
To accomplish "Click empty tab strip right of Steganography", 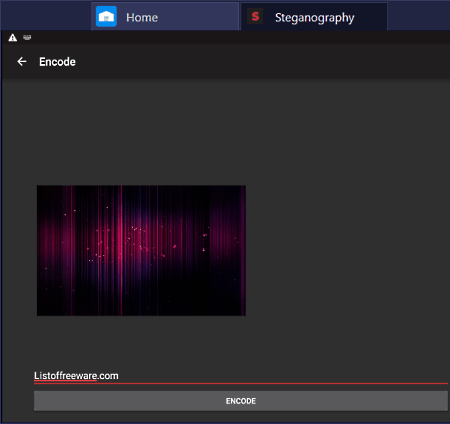I will click(x=419, y=16).
